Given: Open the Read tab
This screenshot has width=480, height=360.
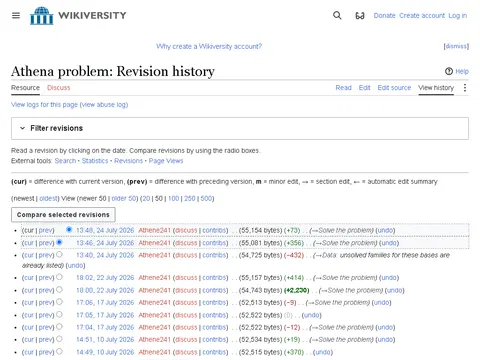Looking at the screenshot, I should pyautogui.click(x=343, y=88).
